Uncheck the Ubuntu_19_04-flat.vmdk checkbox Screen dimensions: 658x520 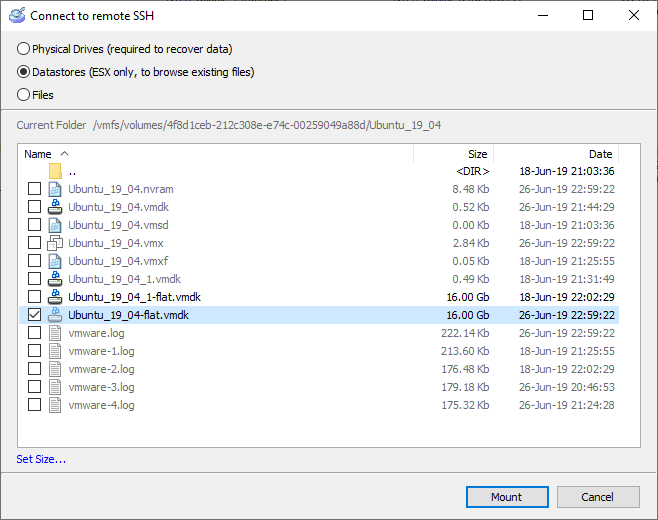(35, 315)
